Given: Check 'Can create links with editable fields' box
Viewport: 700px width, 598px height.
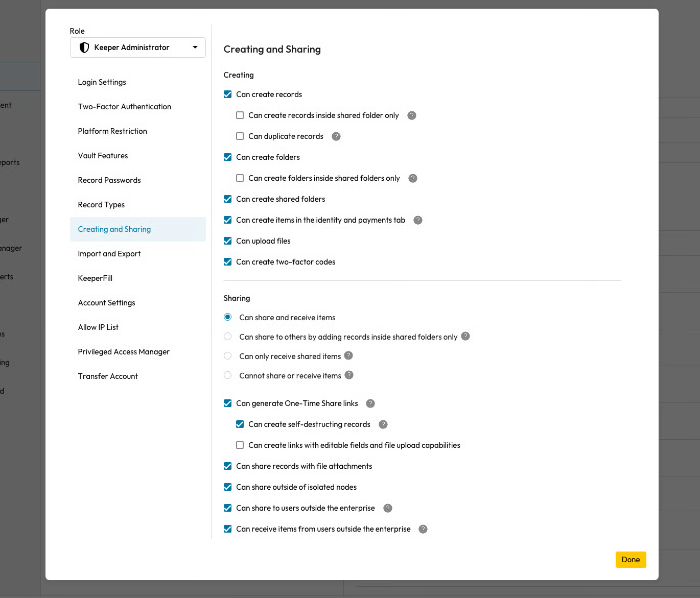Looking at the screenshot, I should (240, 445).
